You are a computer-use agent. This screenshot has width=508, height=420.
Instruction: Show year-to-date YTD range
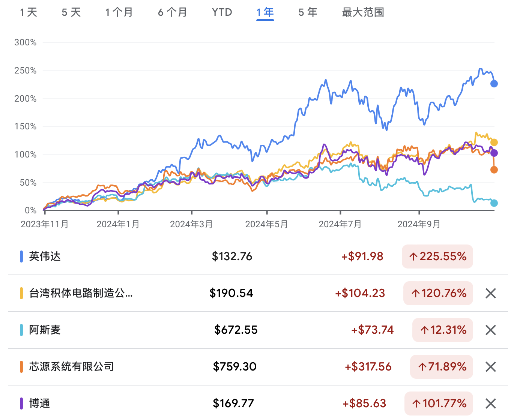point(222,12)
